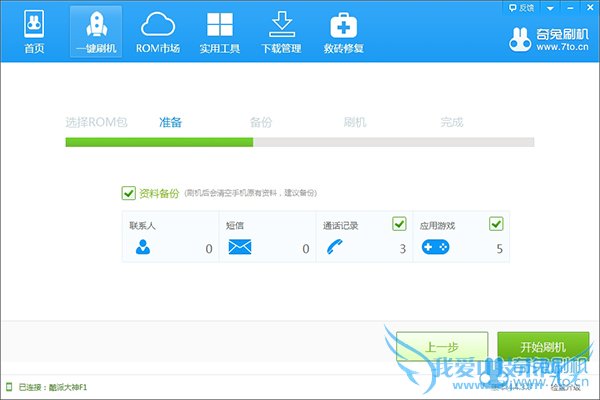Screen dimensions: 600x400
Task: Click the 联系人 count value 0
Action: 209,249
